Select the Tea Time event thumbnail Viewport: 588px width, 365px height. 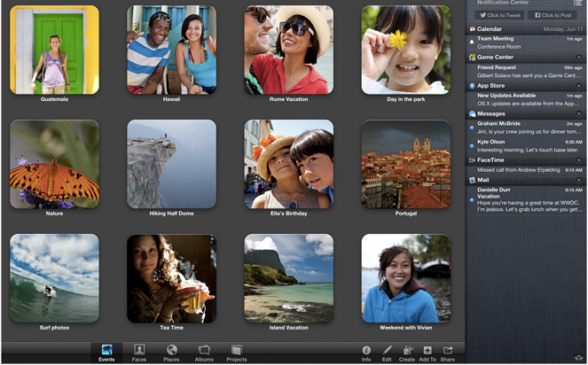click(x=171, y=278)
